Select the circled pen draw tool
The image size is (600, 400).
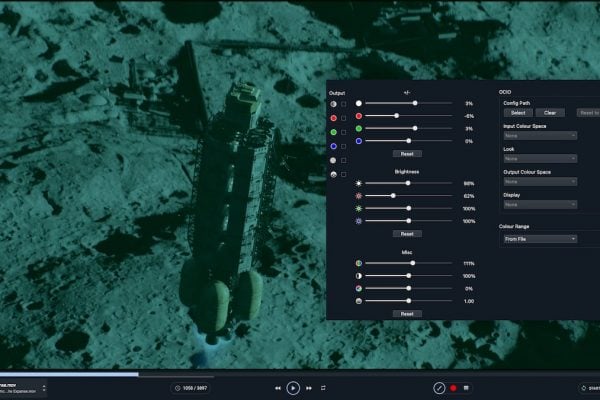pyautogui.click(x=439, y=388)
